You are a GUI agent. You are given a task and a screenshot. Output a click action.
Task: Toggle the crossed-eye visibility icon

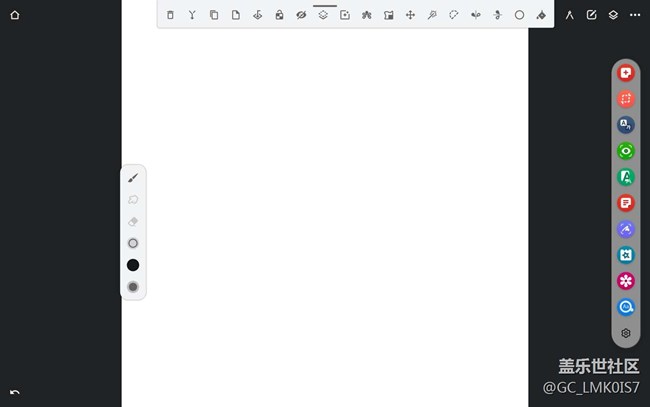pos(301,15)
